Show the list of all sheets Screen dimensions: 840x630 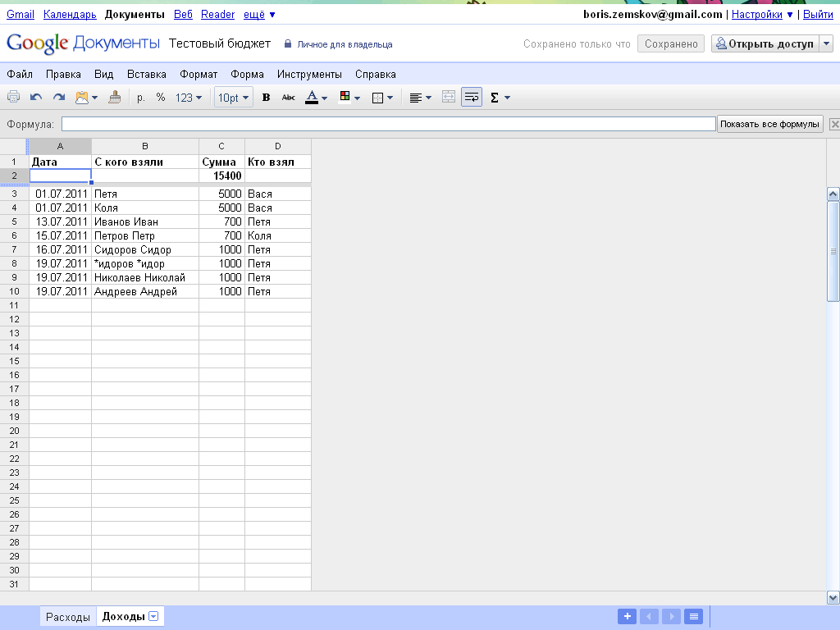tap(693, 617)
